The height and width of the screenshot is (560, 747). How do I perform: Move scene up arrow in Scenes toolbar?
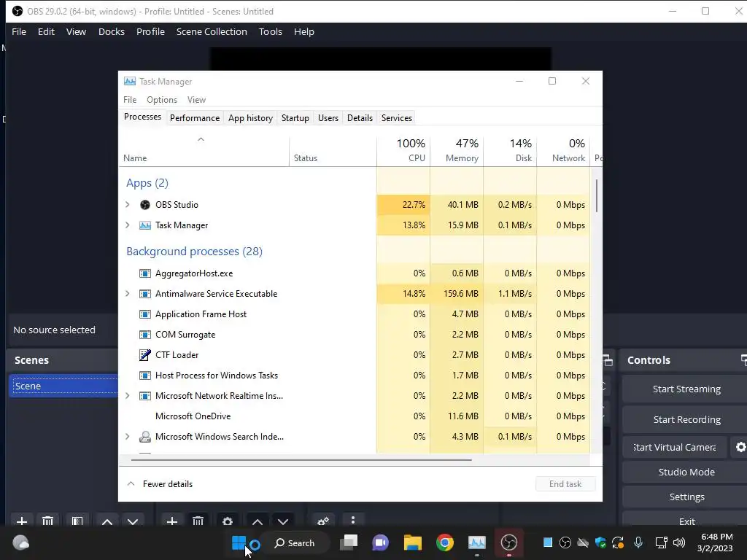coord(107,522)
